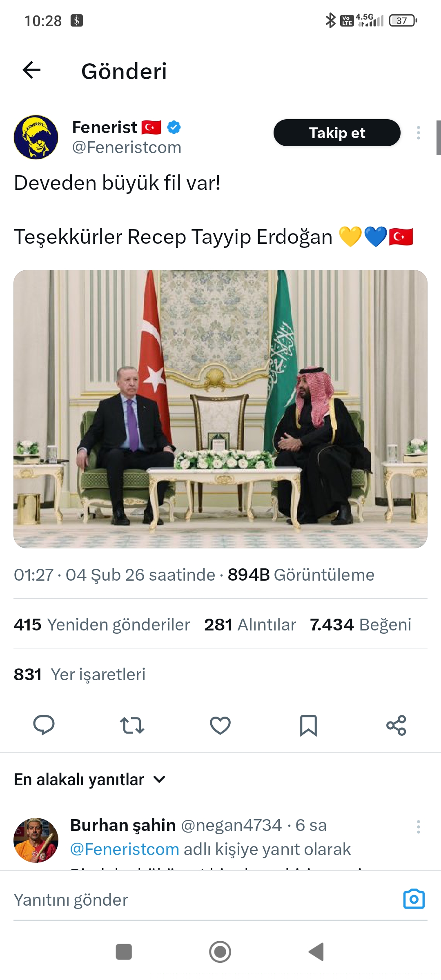Open the 281 Alıntılar list
441x980 pixels.
click(250, 624)
